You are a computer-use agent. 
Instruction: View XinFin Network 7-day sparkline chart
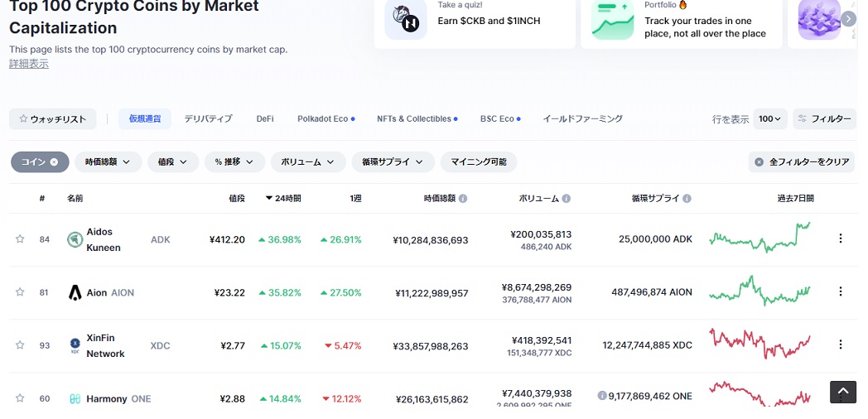click(759, 343)
